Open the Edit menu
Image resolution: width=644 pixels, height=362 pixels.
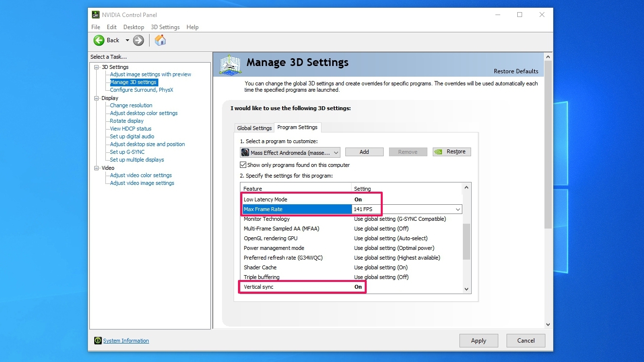click(112, 27)
